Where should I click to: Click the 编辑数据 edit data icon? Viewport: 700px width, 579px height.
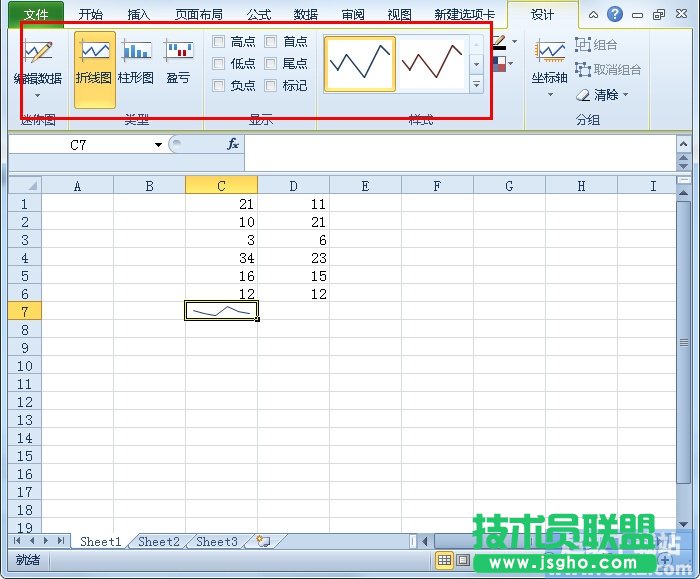point(38,53)
